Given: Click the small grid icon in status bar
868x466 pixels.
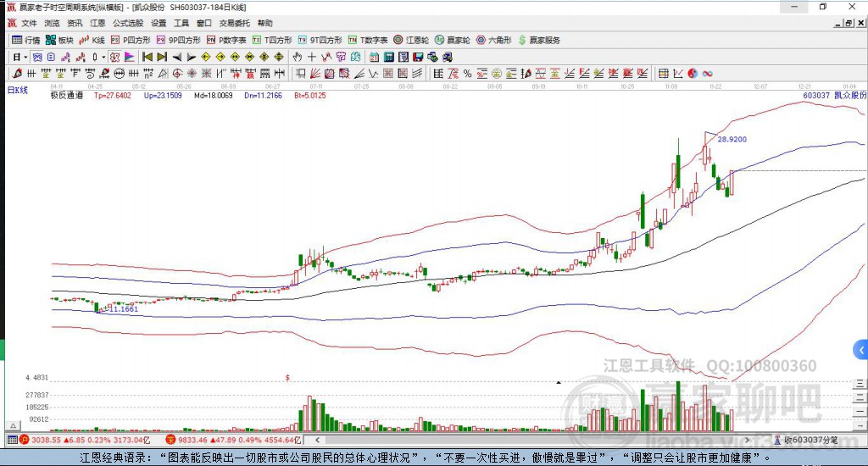Looking at the screenshot, I should pyautogui.click(x=12, y=440).
